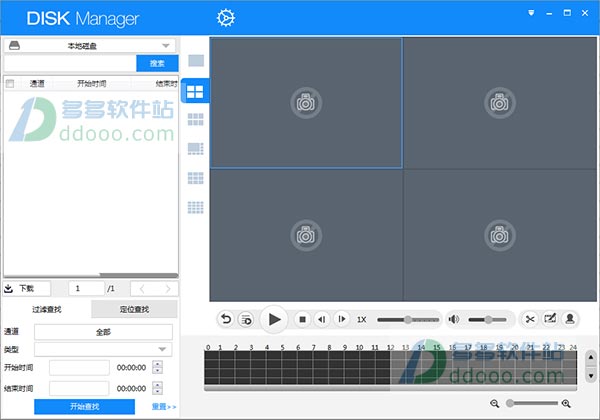Click the 结束时间 date field
Screen dimensions: 600x420
(79, 388)
